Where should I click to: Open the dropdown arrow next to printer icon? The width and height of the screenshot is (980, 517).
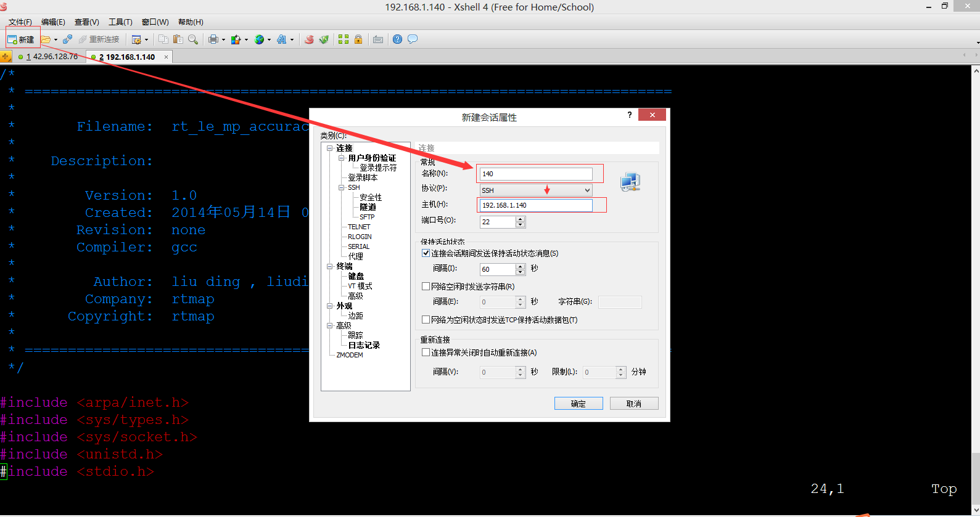[223, 39]
